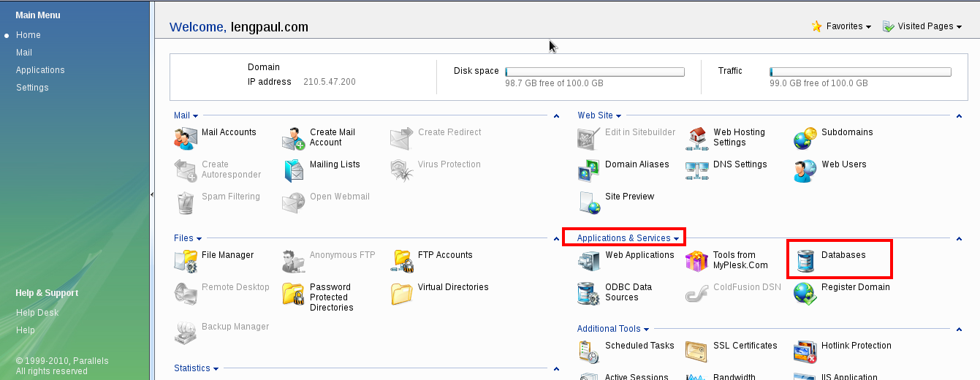This screenshot has height=380, width=980.
Task: Open the Help Desk link
Action: tap(37, 313)
